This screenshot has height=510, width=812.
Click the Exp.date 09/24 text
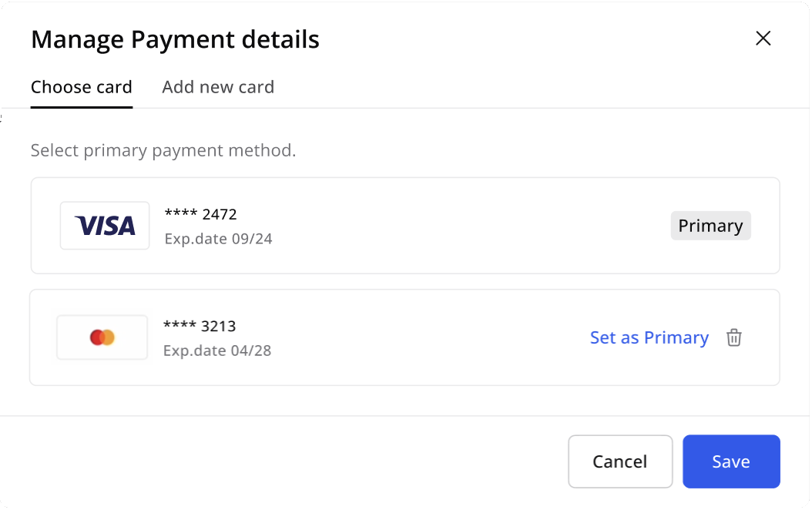[218, 239]
